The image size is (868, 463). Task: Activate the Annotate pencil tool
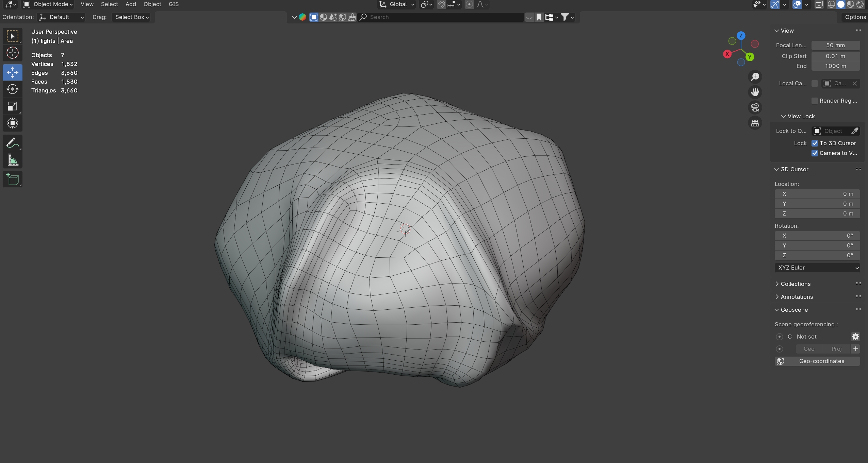tap(13, 143)
